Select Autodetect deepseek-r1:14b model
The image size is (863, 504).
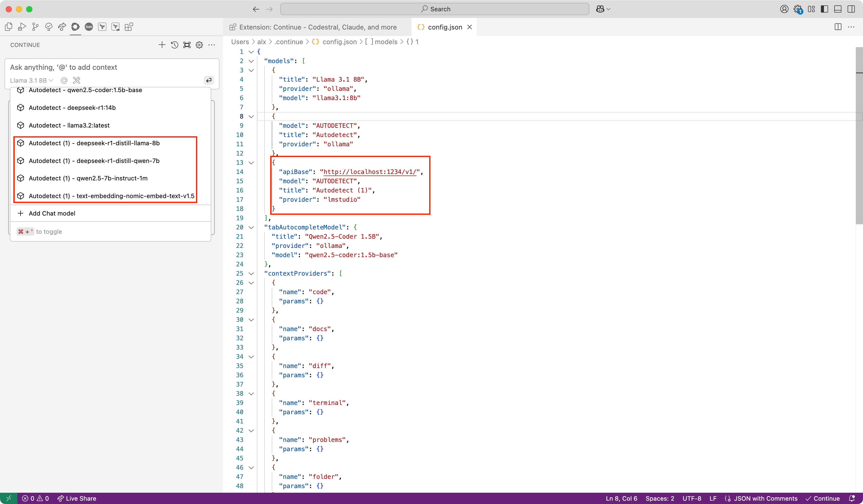point(72,108)
